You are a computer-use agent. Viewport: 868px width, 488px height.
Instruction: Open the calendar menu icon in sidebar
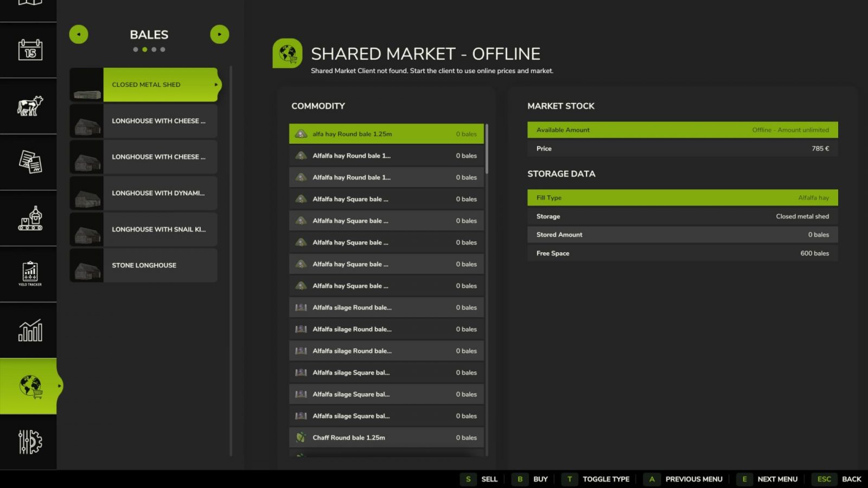coord(30,50)
